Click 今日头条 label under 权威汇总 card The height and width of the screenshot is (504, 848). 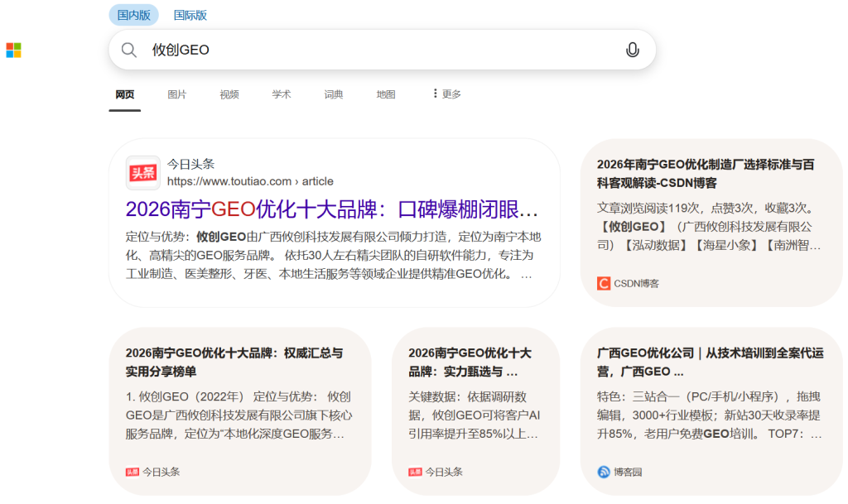[x=161, y=472]
